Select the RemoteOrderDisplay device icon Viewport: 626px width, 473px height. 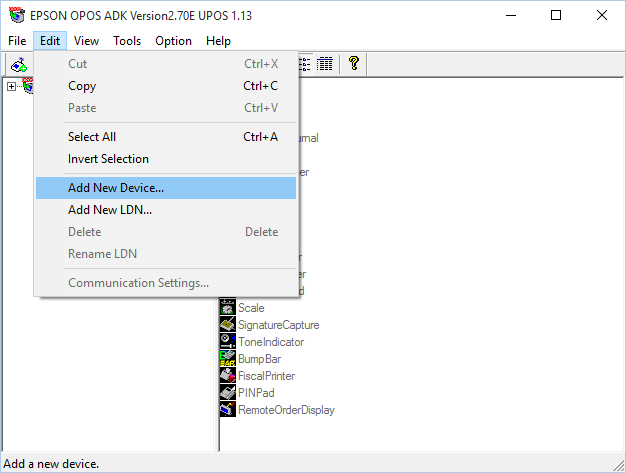point(228,410)
